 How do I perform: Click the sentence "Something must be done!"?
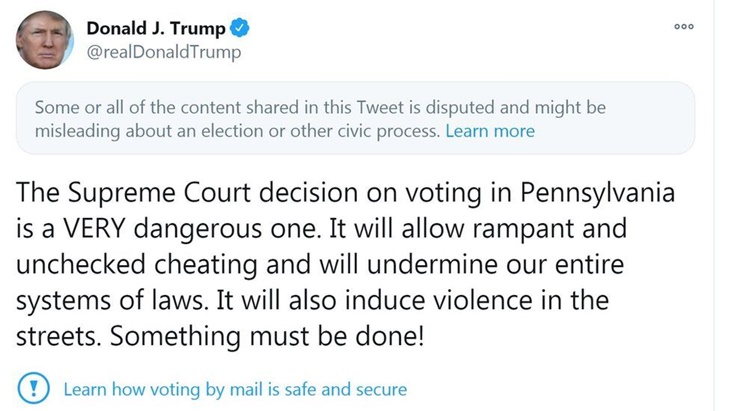click(269, 336)
